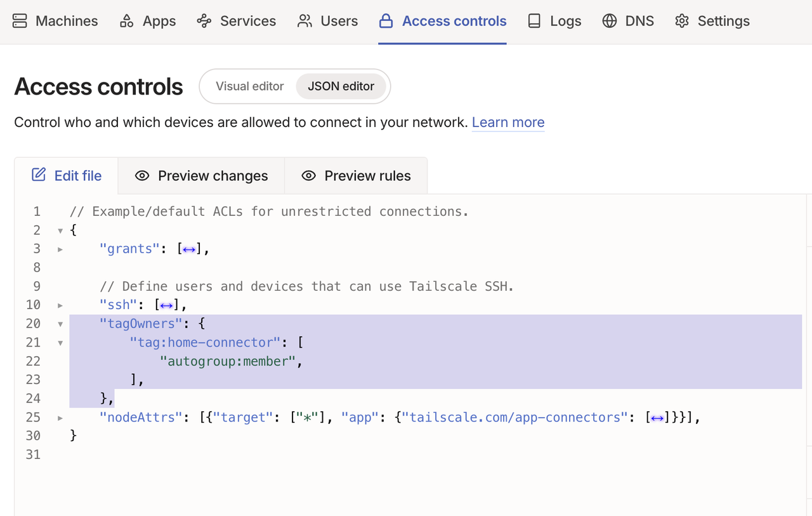812x516 pixels.
Task: Collapse the tagOwners block fold arrow
Action: pyautogui.click(x=60, y=324)
